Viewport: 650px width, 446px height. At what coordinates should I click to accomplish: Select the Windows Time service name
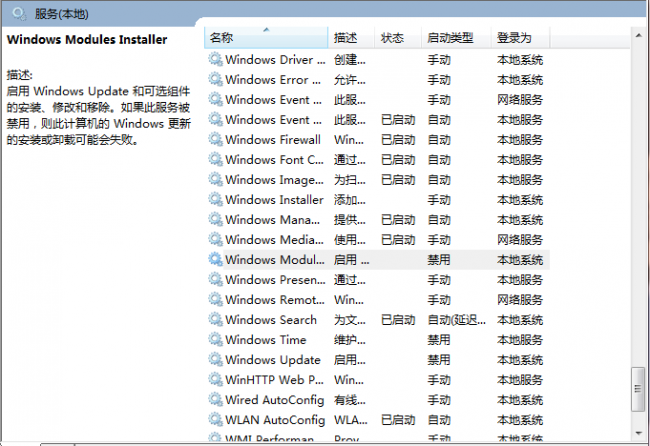pos(266,340)
